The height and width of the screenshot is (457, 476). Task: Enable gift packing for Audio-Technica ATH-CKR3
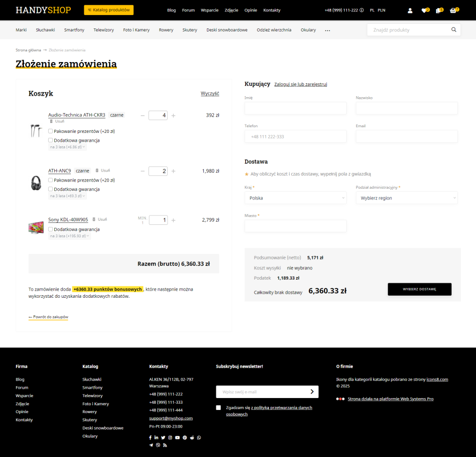point(51,131)
